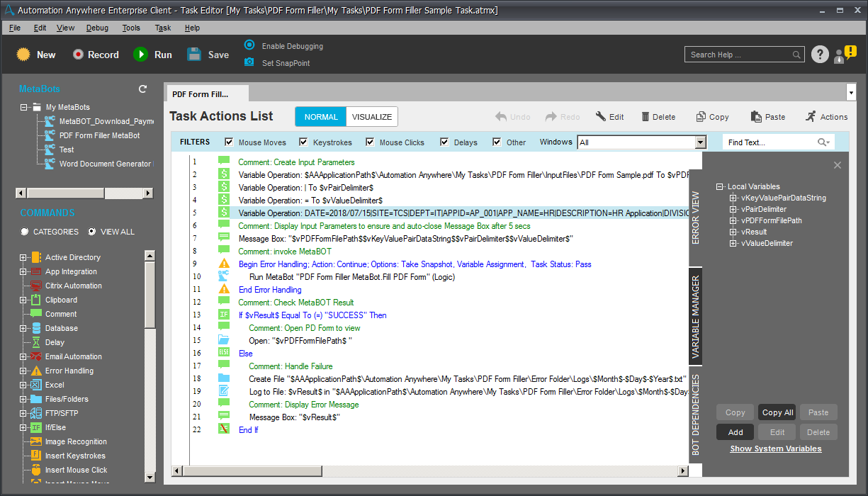
Task: Uncheck the Mouse Moves filter
Action: pos(229,142)
